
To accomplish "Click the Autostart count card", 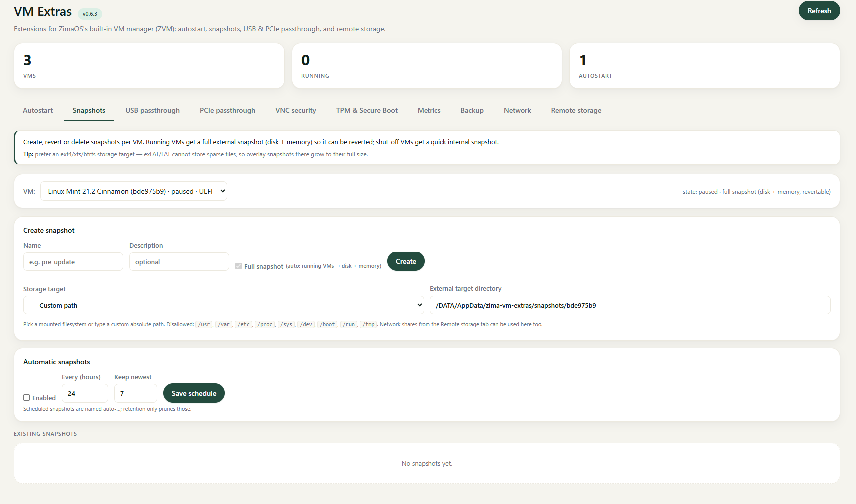I will coord(705,66).
